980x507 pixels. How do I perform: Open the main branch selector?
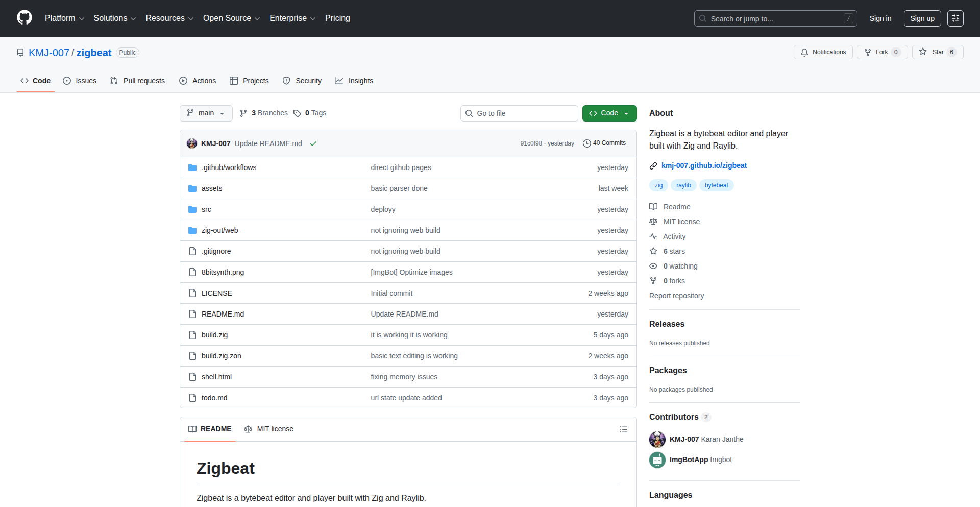(x=206, y=113)
